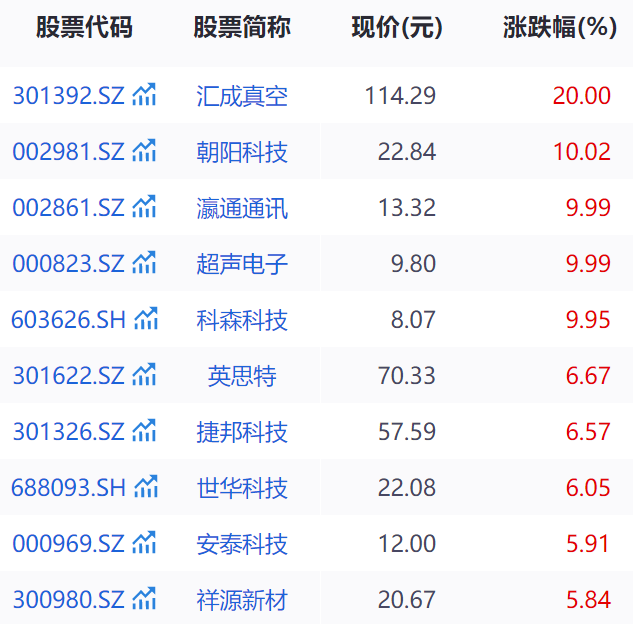This screenshot has width=633, height=624.
Task: Open the chart icon for 000823.SZ
Action: click(145, 264)
